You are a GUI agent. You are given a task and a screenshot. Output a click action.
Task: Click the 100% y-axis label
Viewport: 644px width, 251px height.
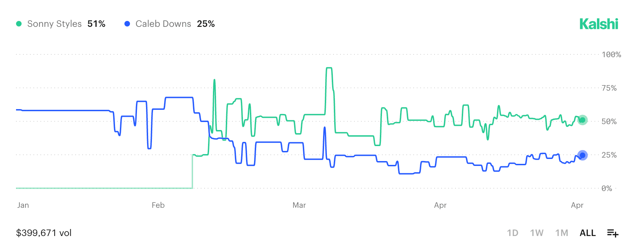(x=611, y=54)
